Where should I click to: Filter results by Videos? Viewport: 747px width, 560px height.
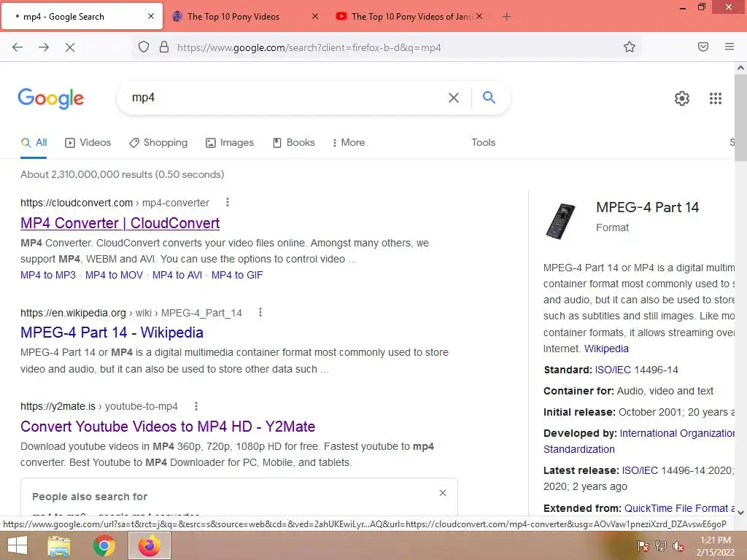pos(88,142)
